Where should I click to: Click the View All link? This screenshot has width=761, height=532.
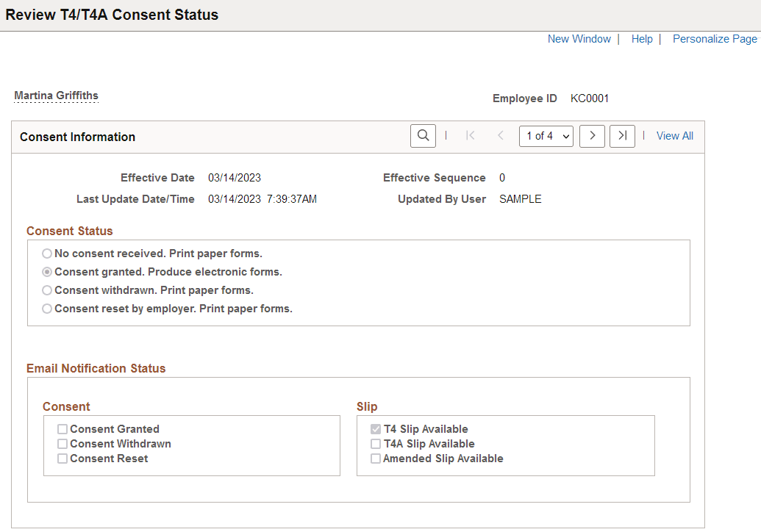tap(674, 136)
